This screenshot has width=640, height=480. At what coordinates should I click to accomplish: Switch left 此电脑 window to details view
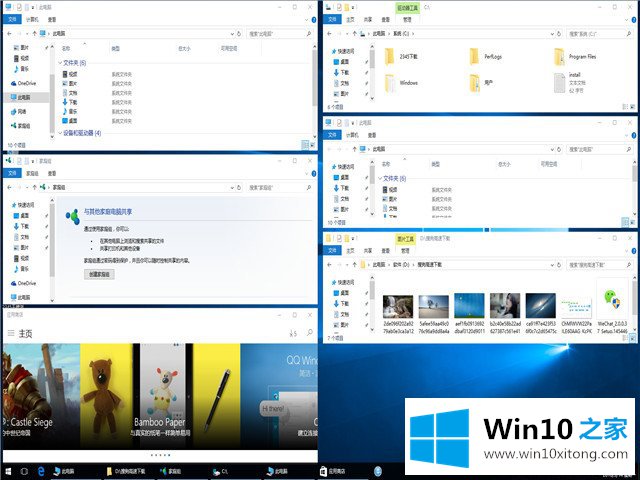coord(304,145)
